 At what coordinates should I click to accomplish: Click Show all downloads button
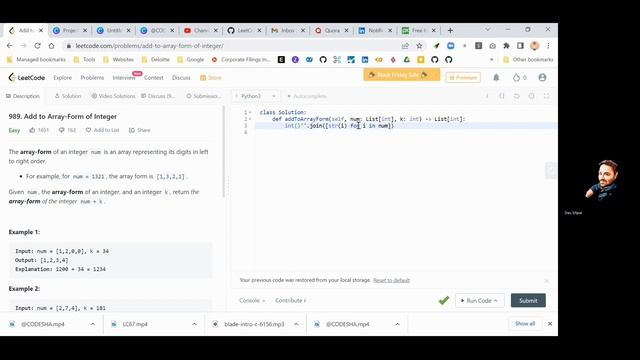pos(525,324)
